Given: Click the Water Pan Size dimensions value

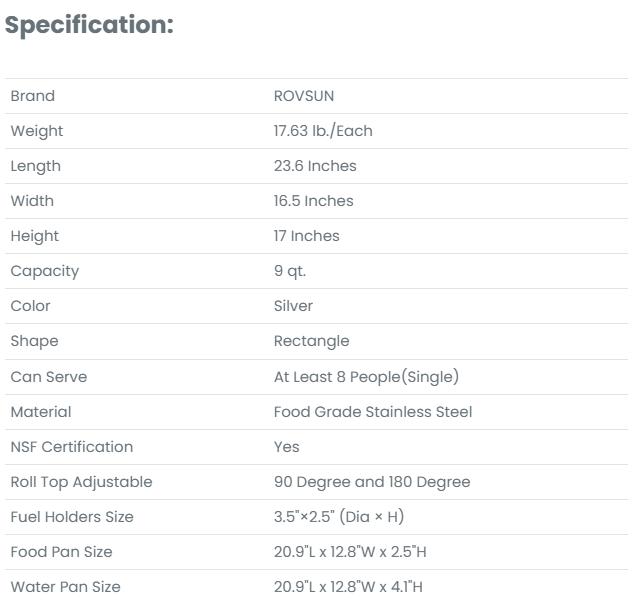Looking at the screenshot, I should tap(348, 587).
